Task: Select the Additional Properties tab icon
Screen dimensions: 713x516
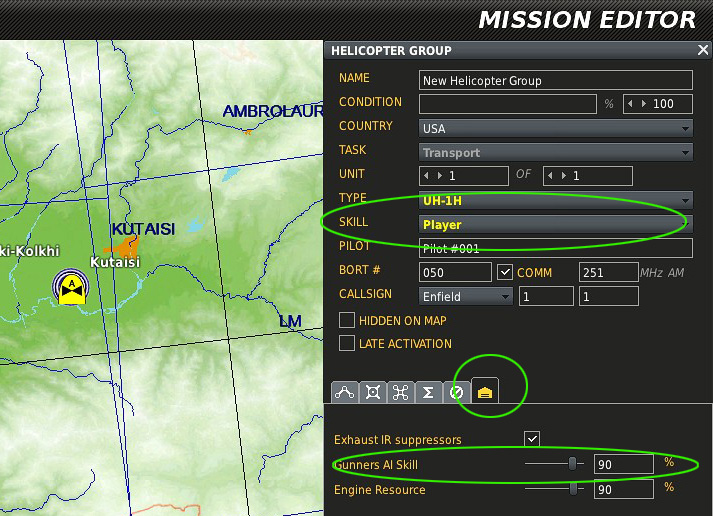Action: point(485,391)
